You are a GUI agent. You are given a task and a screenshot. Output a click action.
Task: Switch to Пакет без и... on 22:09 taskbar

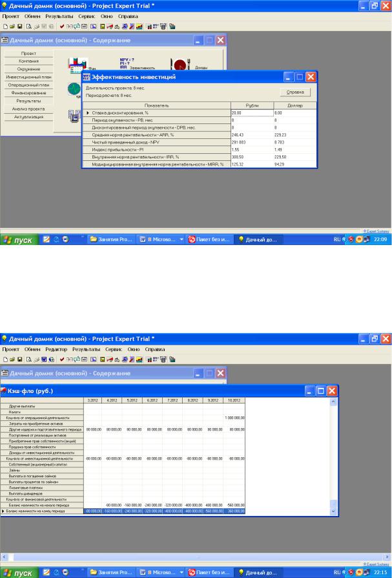tap(209, 240)
